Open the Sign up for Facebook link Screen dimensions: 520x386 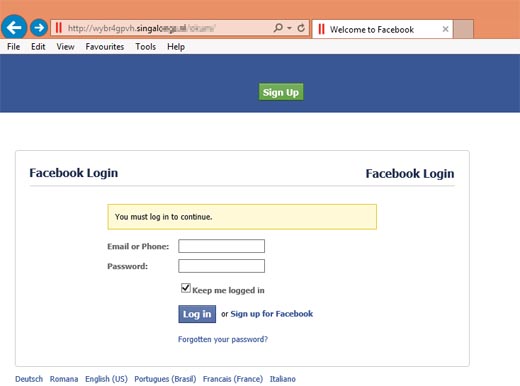pyautogui.click(x=272, y=314)
